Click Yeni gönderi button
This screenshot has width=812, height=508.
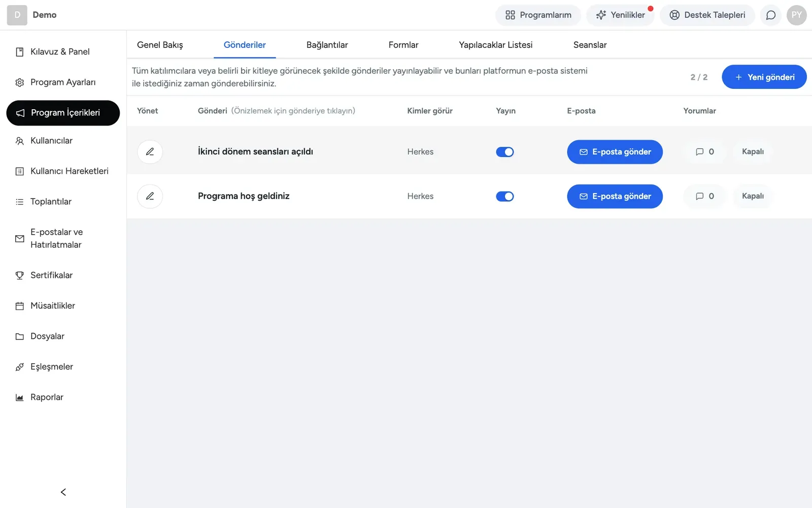[x=764, y=77]
